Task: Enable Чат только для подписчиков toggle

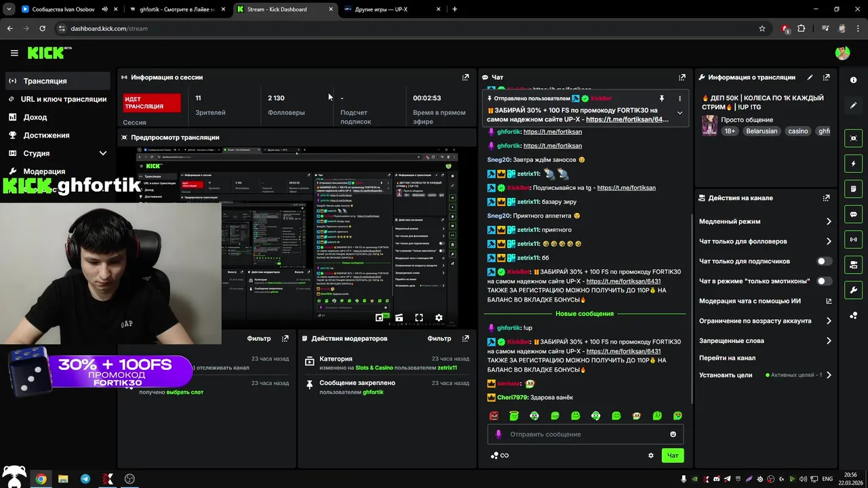Action: pyautogui.click(x=824, y=261)
